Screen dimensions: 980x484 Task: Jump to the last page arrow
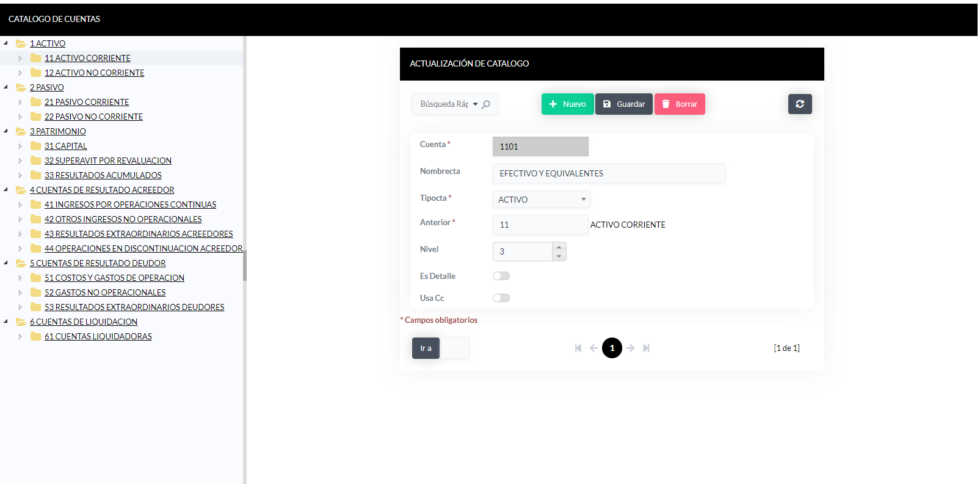coord(646,348)
